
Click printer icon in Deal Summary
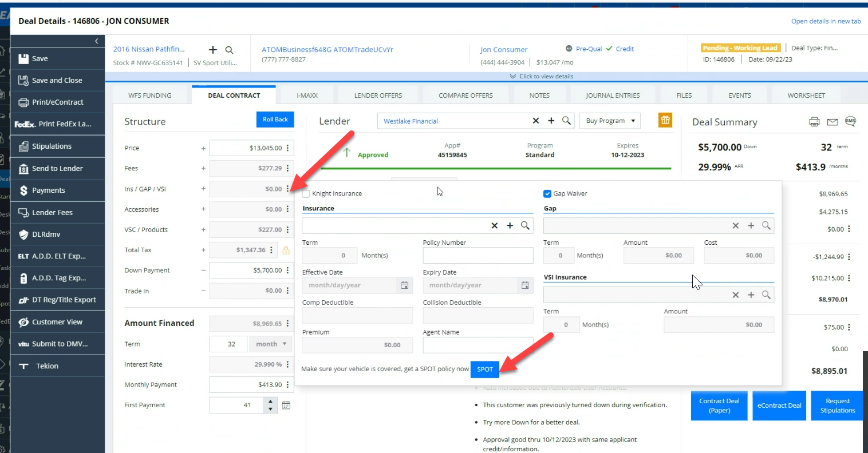[814, 122]
